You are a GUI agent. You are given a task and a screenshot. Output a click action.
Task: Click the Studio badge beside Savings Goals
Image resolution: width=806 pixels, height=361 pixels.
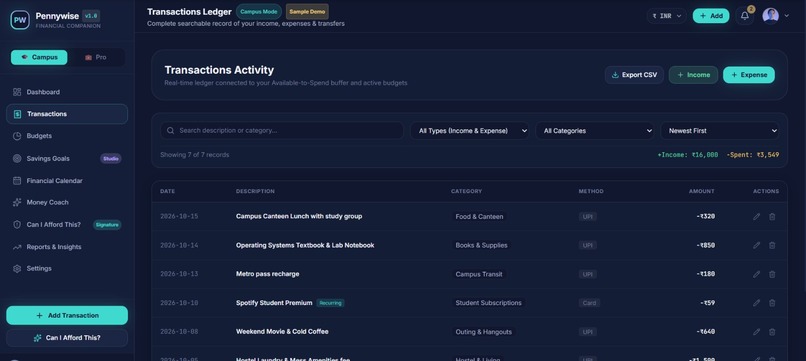tap(111, 158)
